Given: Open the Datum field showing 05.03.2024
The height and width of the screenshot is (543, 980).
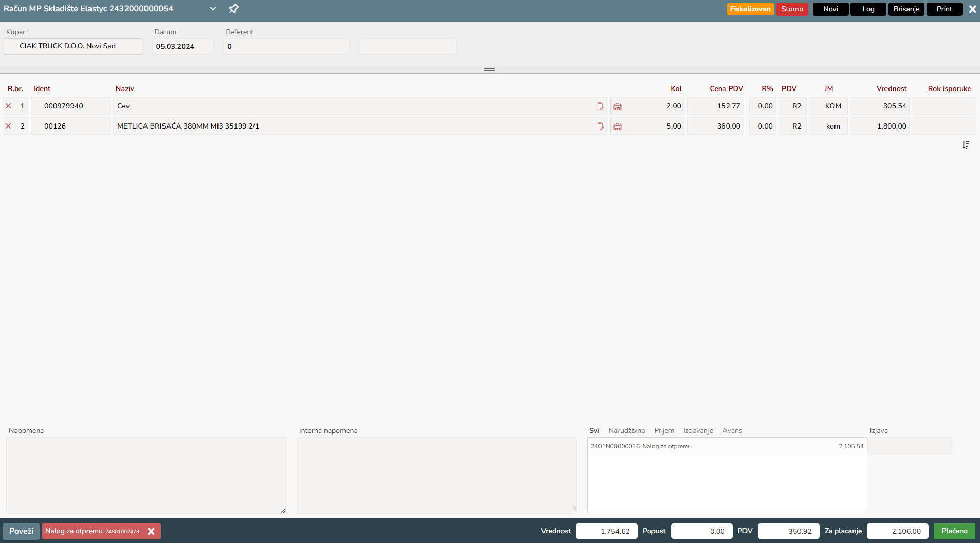Looking at the screenshot, I should click(x=183, y=46).
